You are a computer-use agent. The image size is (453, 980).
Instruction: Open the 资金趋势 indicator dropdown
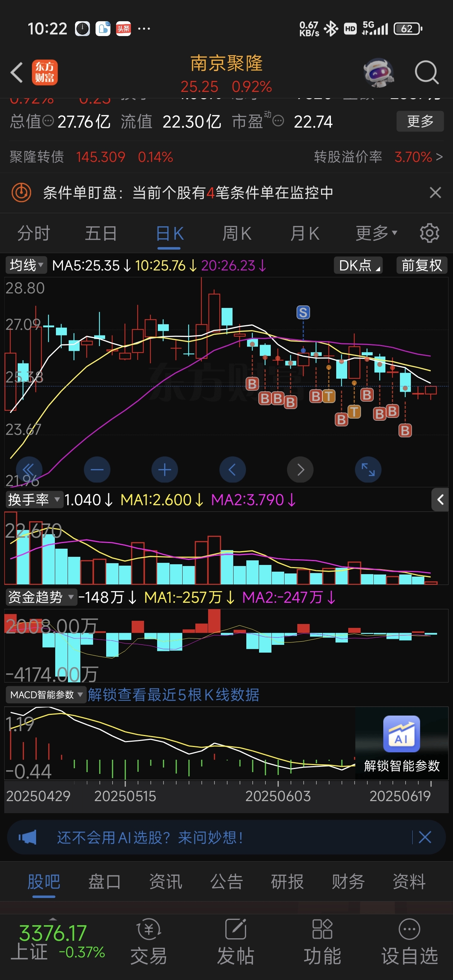(x=41, y=597)
